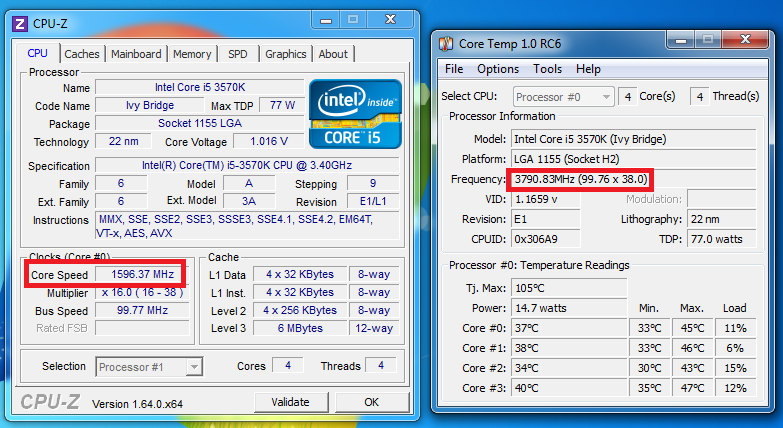
Task: Click the Revision value 'E1/L1'
Action: pos(373,201)
